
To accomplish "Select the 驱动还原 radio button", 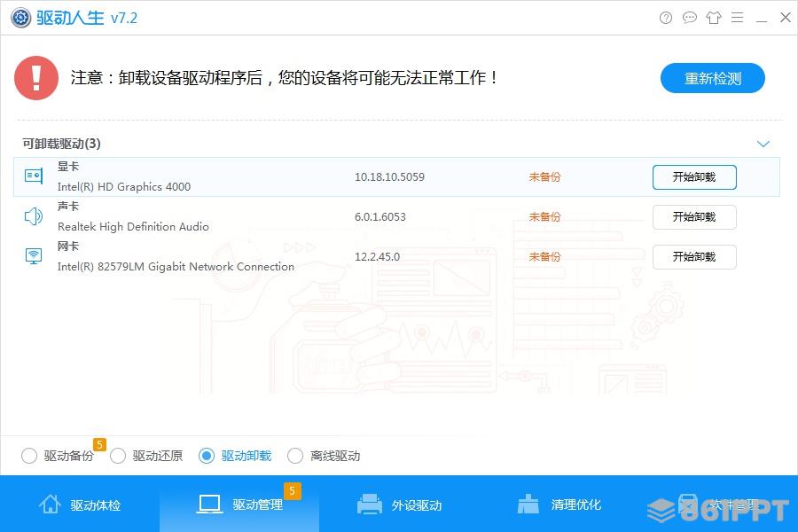I will coord(118,456).
